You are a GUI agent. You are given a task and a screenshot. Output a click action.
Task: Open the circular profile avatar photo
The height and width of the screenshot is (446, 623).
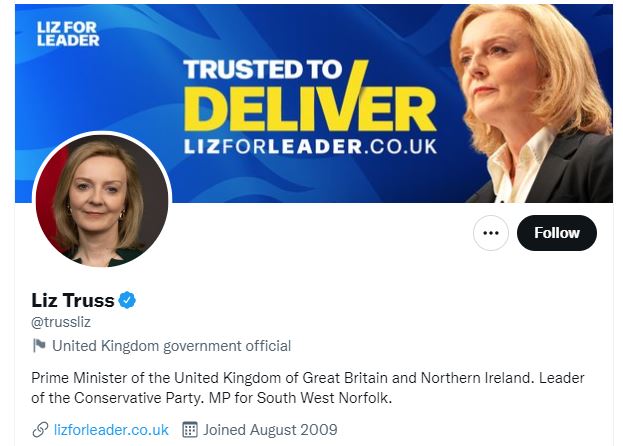[x=101, y=201]
